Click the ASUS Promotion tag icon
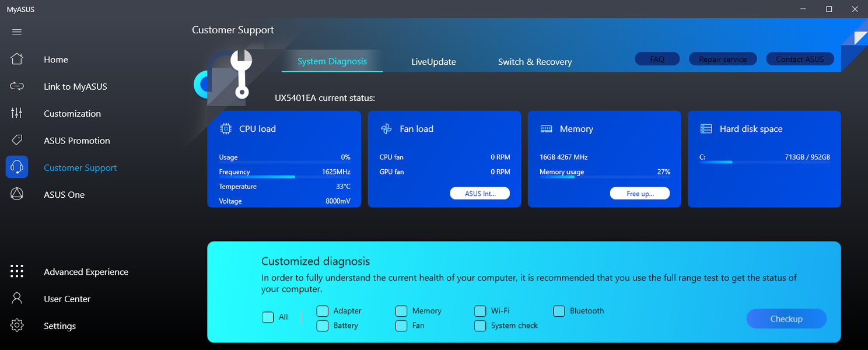The width and height of the screenshot is (868, 350). tap(17, 140)
